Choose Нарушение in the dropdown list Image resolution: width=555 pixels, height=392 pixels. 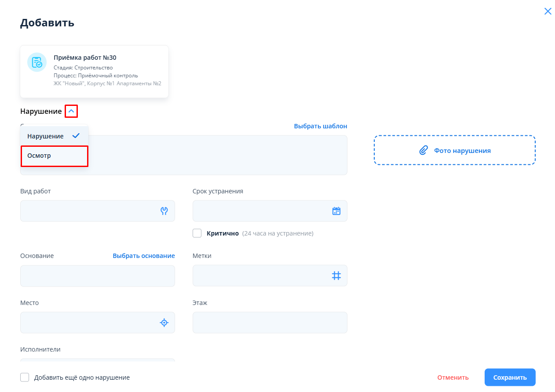[x=46, y=136]
